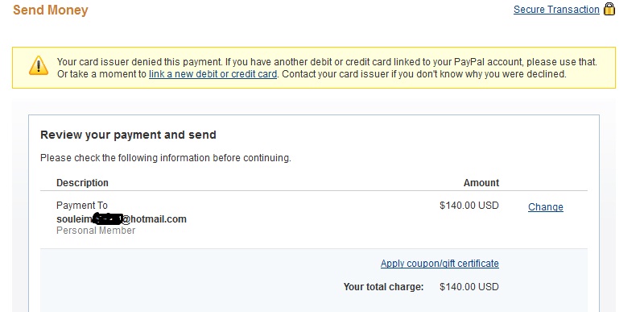Click 'Review your payment and send' heading
Image resolution: width=644 pixels, height=312 pixels.
(128, 135)
